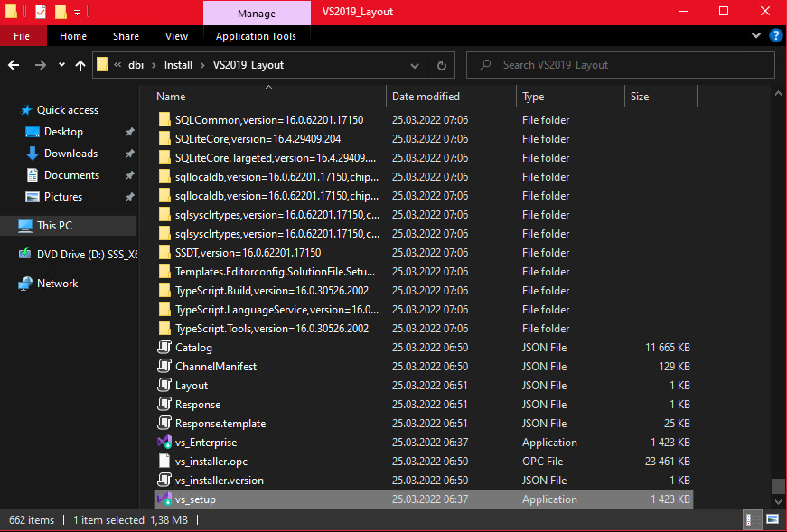Select the vs_setup application icon
This screenshot has height=532, width=787.
click(164, 499)
